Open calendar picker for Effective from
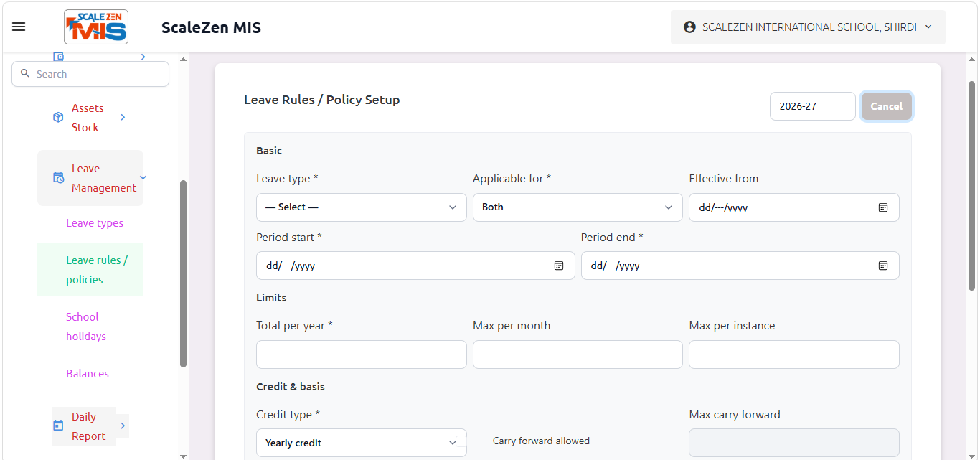The height and width of the screenshot is (460, 980). 883,207
